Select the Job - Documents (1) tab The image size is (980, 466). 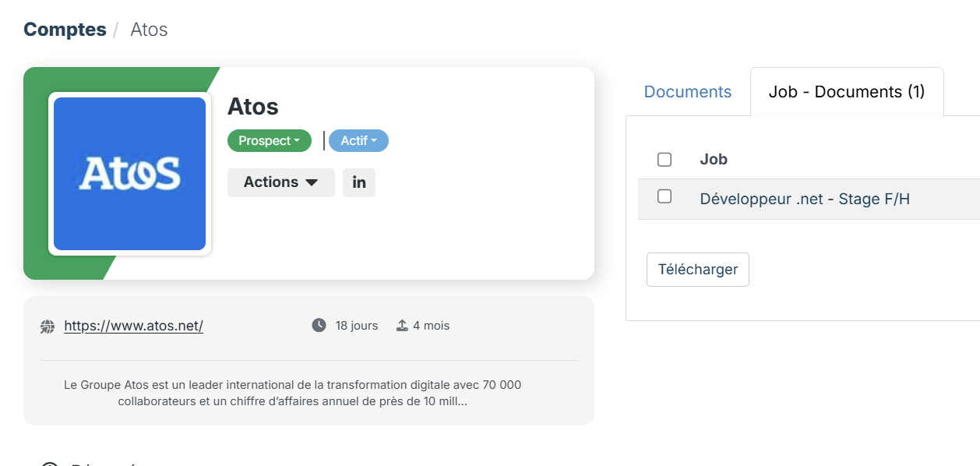(847, 92)
